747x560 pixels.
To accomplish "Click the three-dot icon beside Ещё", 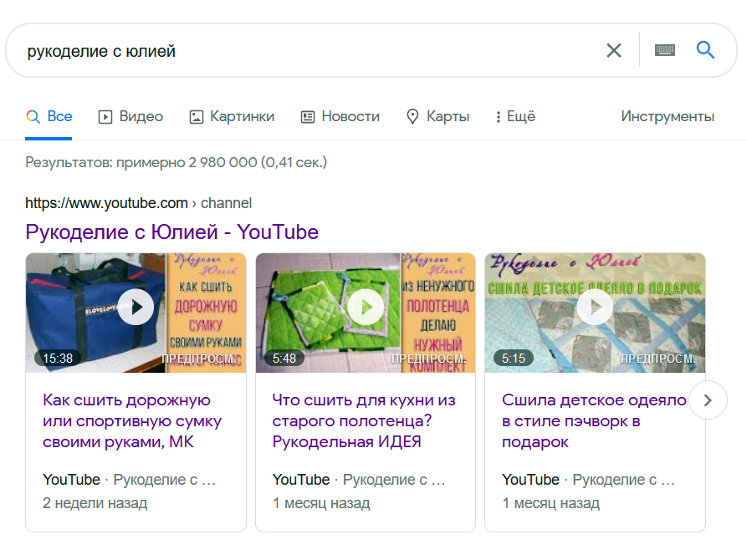I will point(499,117).
